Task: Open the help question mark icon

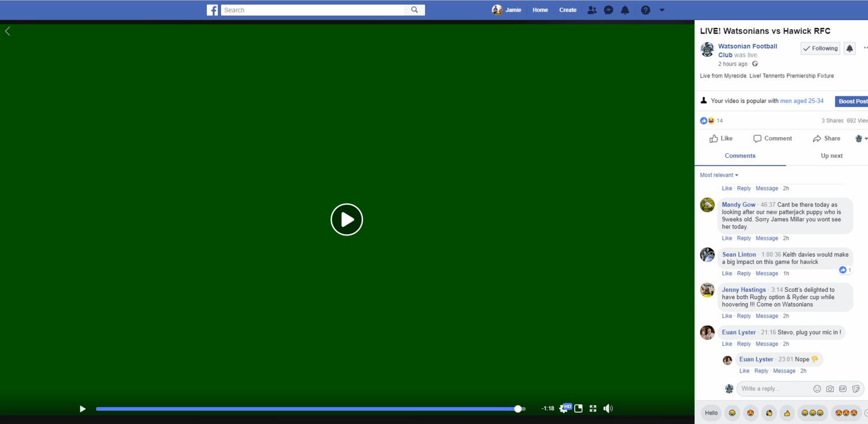Action: tap(645, 10)
